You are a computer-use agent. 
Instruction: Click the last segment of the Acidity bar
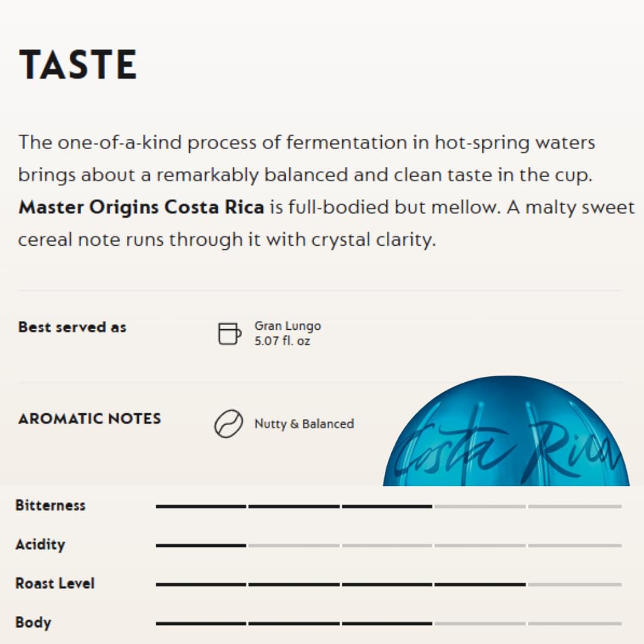[575, 545]
